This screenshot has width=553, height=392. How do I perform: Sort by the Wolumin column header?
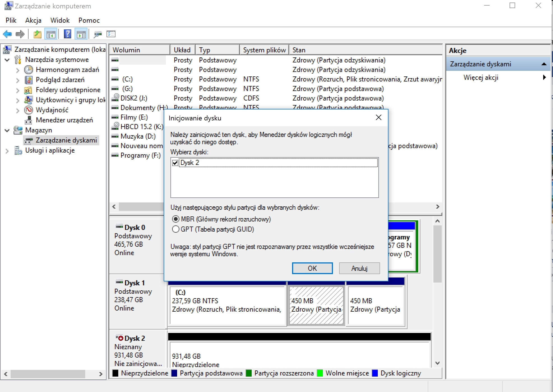pyautogui.click(x=140, y=50)
